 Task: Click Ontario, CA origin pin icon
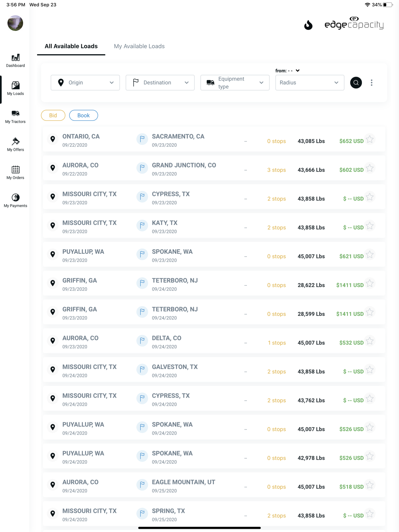point(53,139)
